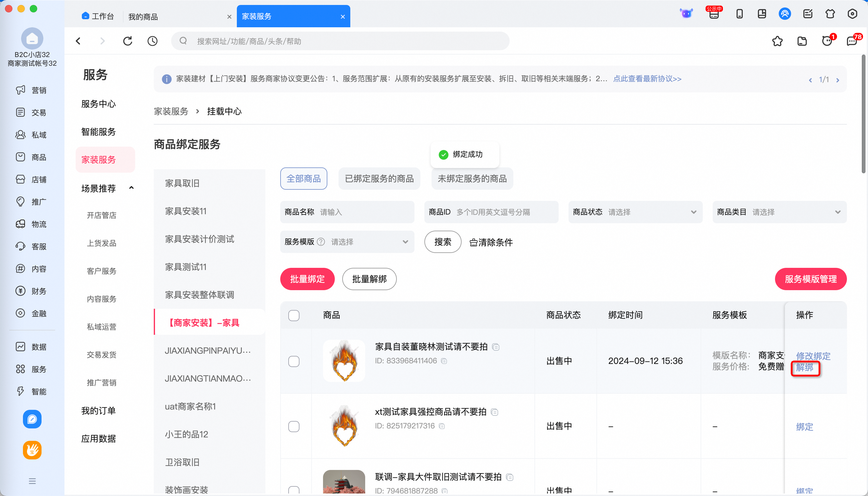Viewport: 868px width, 496px height.
Task: Open the 物流 sidebar section
Action: [x=31, y=224]
